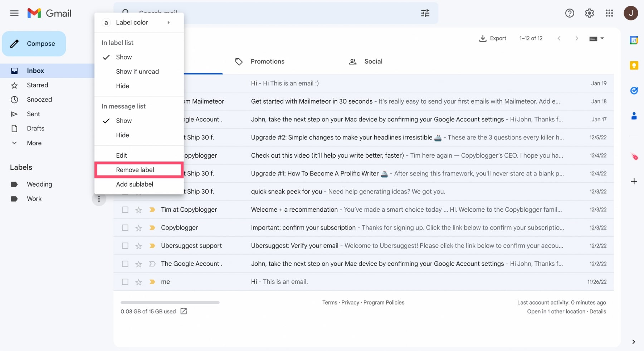Click the storage usage progress bar
644x351 pixels.
(x=170, y=303)
